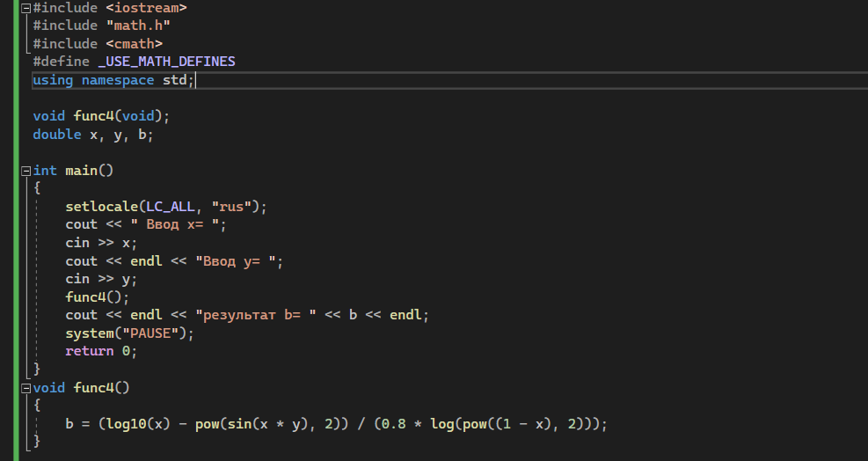Click the cin >> x; statement

pyautogui.click(x=101, y=243)
